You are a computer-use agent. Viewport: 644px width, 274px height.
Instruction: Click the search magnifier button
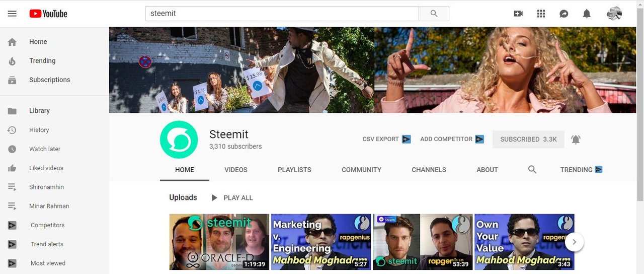point(434,14)
